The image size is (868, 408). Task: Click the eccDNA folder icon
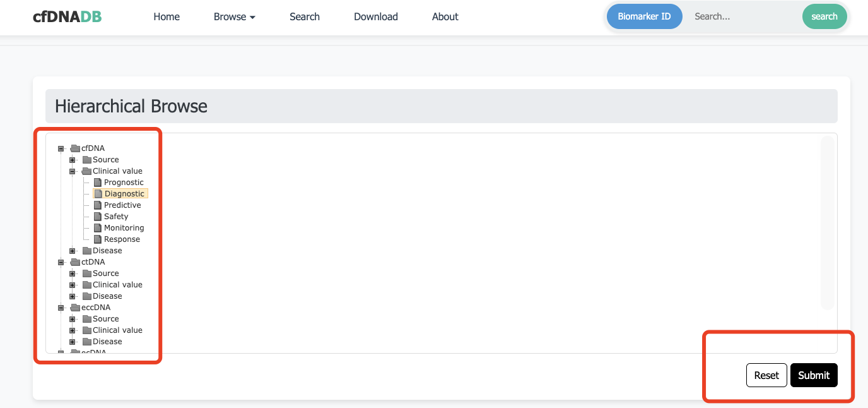(x=75, y=308)
